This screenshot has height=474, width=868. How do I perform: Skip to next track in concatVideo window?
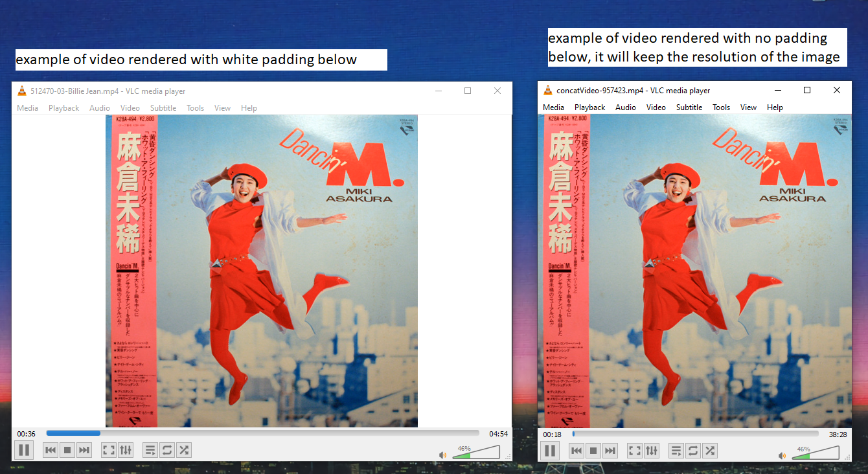(x=610, y=451)
